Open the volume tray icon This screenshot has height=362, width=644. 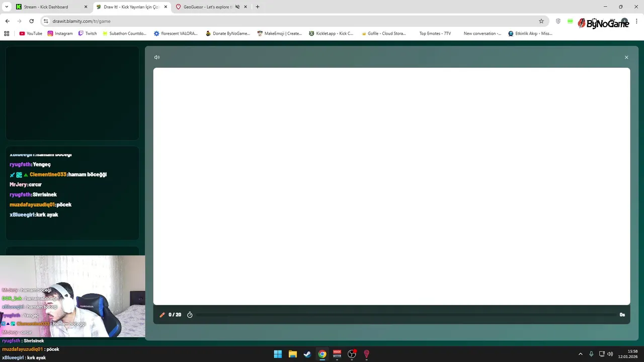pyautogui.click(x=610, y=354)
